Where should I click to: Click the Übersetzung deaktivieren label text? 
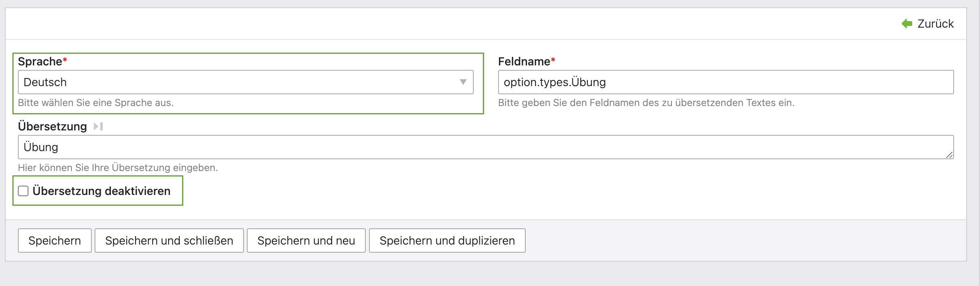pos(101,191)
